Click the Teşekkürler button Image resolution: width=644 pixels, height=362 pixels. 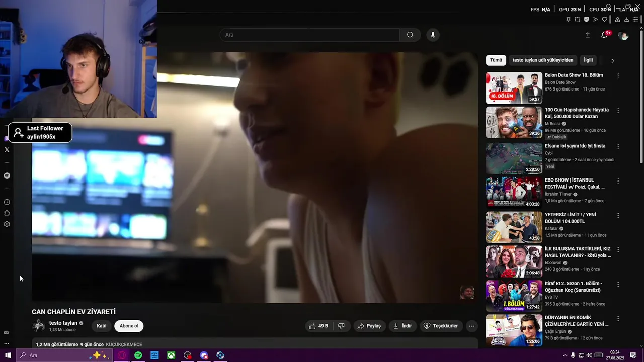pyautogui.click(x=441, y=326)
